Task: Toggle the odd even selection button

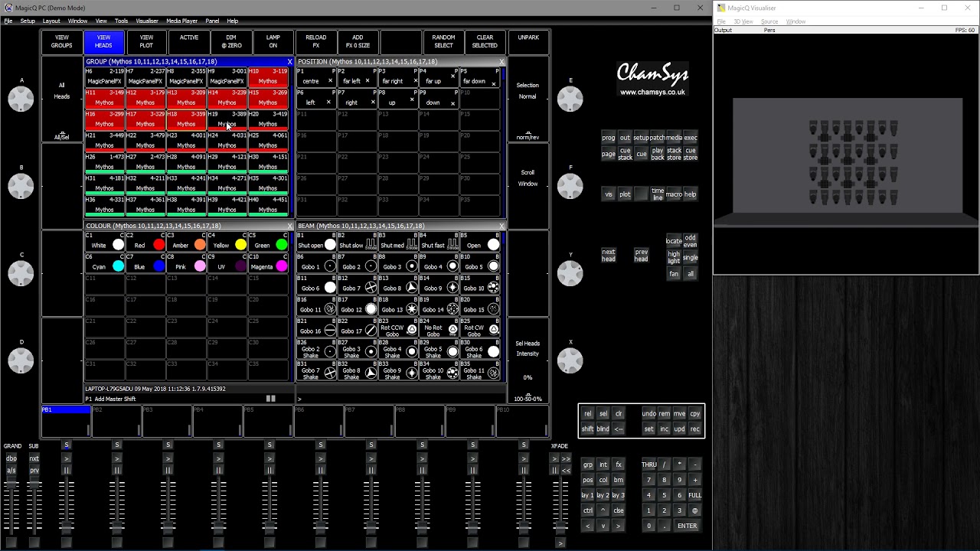Action: tap(690, 240)
